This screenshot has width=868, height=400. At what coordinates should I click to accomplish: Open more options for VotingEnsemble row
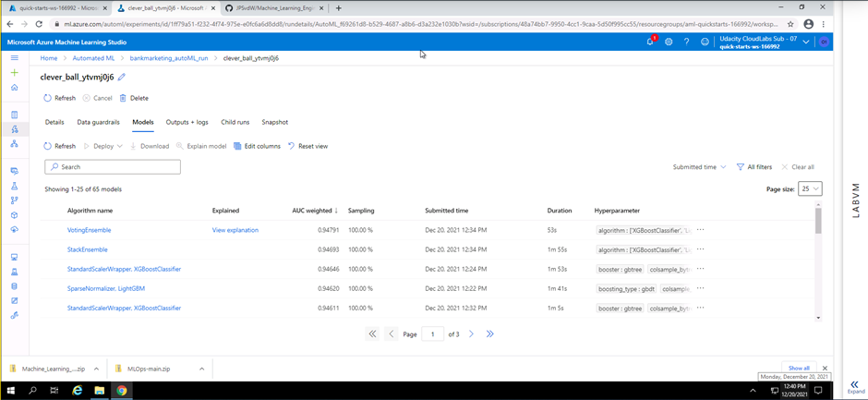click(700, 230)
